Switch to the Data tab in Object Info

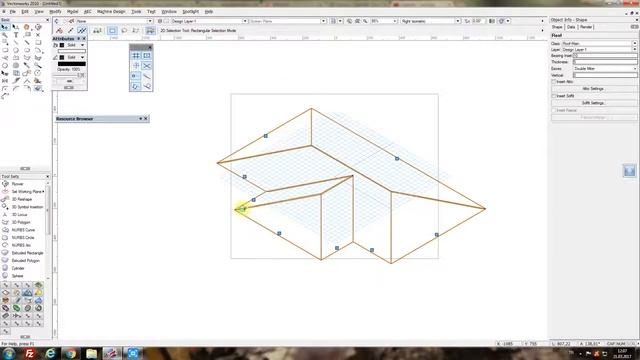pos(571,27)
